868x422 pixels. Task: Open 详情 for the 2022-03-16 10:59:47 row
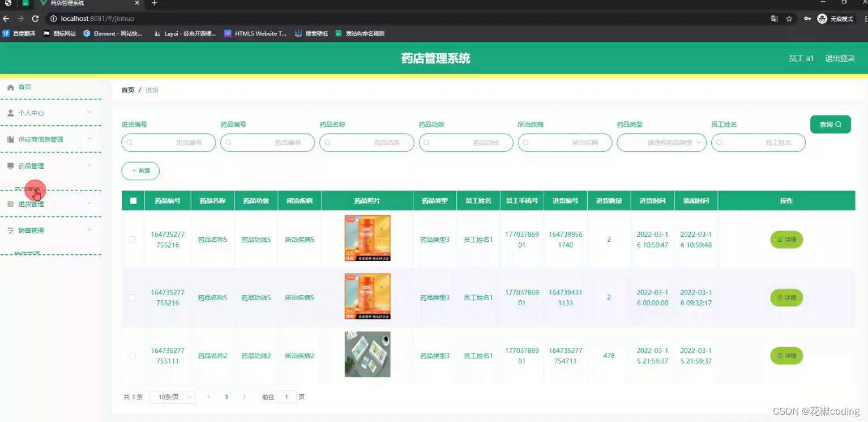(x=786, y=240)
